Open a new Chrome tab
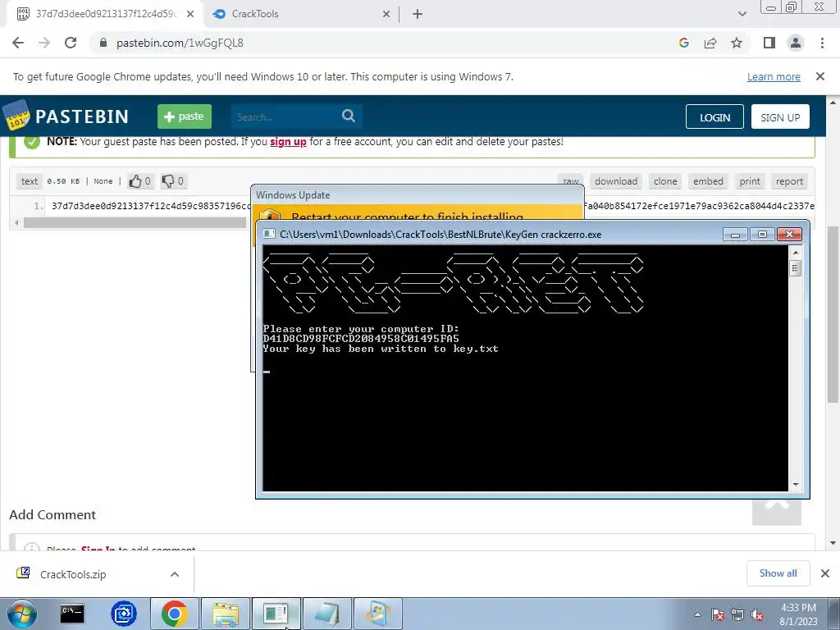Viewport: 840px width, 630px height. [x=418, y=14]
